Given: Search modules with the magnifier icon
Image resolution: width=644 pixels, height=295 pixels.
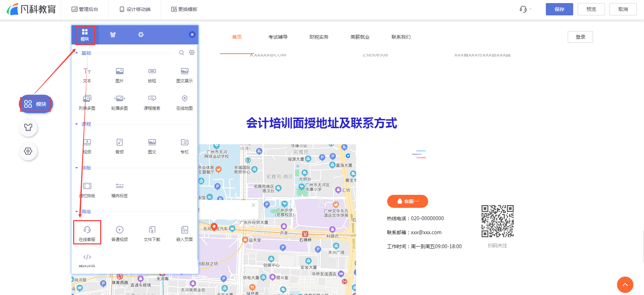Looking at the screenshot, I should pos(182,53).
